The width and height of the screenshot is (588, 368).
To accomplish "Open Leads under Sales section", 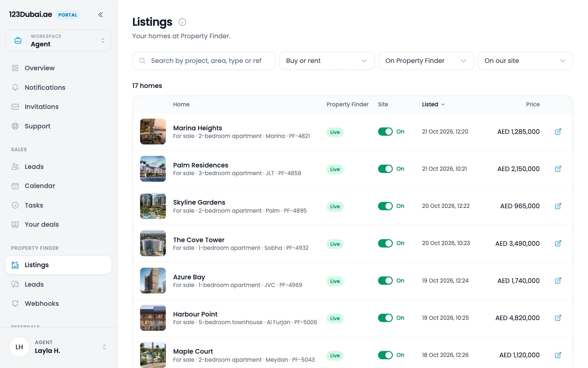I will coord(58,167).
